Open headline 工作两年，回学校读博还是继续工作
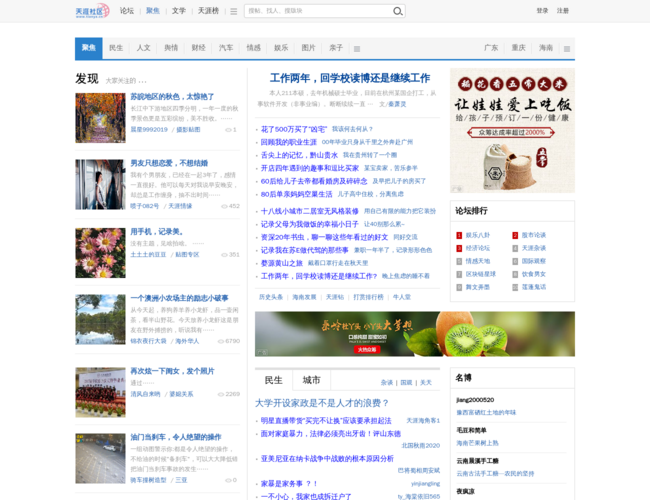 pyautogui.click(x=350, y=78)
